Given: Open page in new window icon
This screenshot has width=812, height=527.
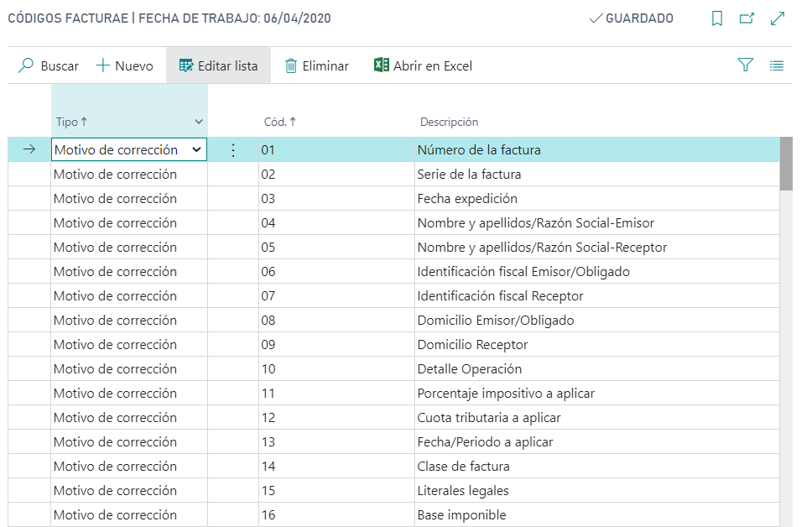Looking at the screenshot, I should (x=747, y=18).
